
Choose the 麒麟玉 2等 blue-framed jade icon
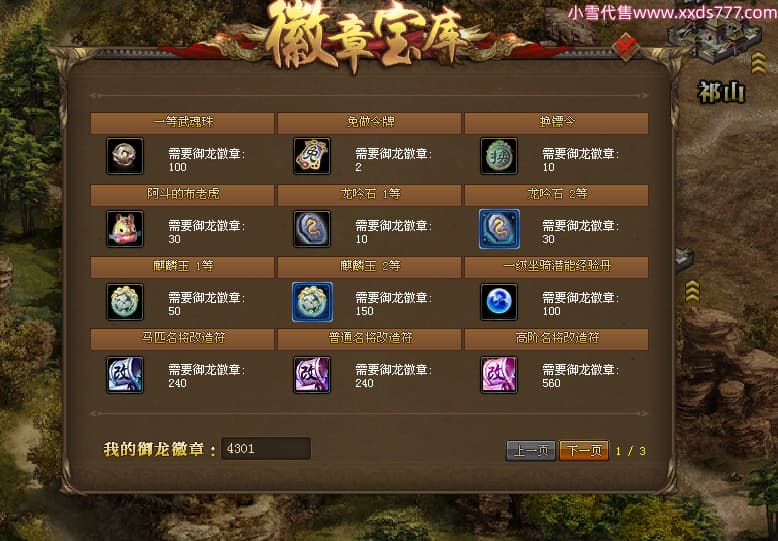(312, 302)
